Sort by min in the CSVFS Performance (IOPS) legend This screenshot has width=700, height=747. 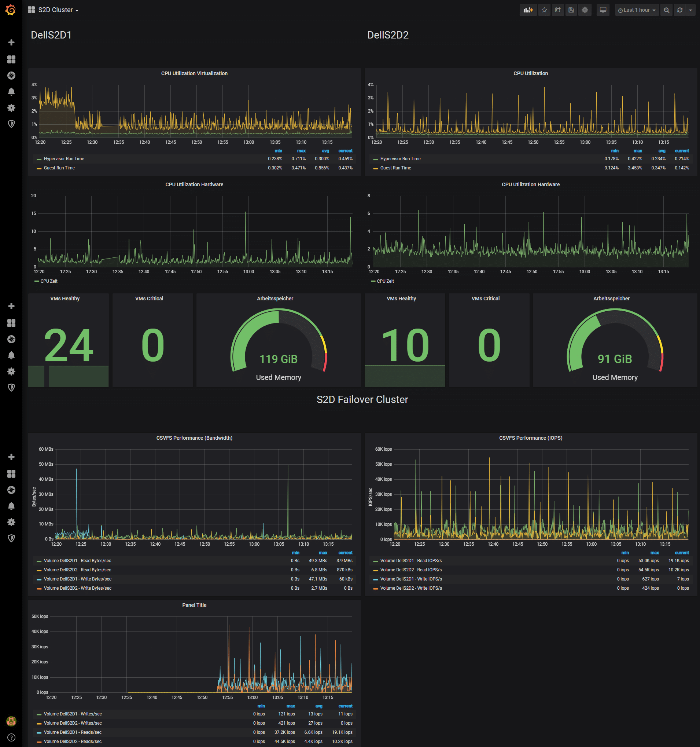coord(625,553)
